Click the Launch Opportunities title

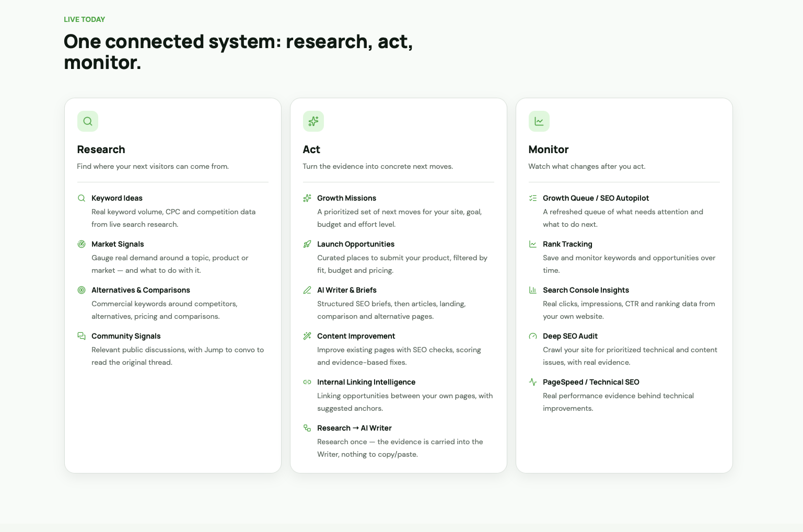point(356,244)
